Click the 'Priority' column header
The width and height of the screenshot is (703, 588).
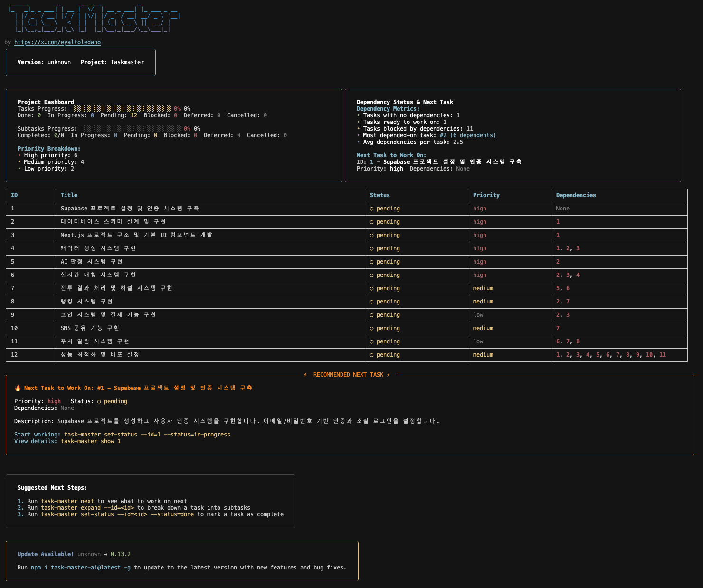[x=486, y=195]
